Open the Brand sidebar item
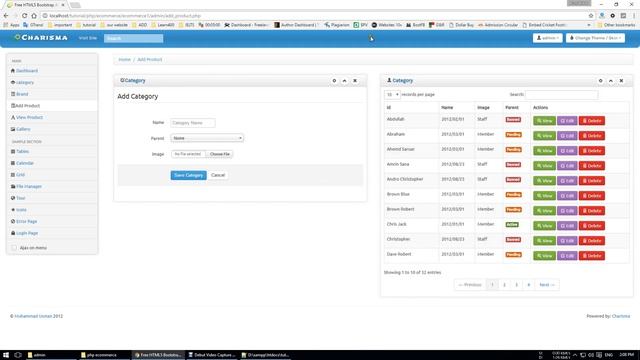This screenshot has width=640, height=360. click(22, 94)
